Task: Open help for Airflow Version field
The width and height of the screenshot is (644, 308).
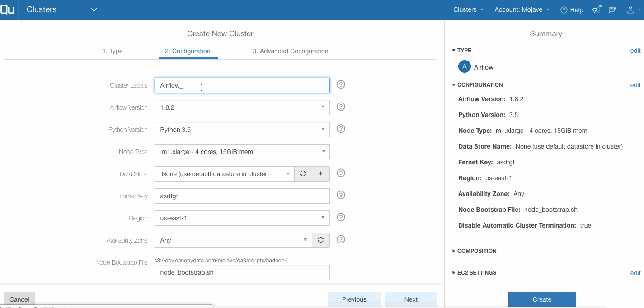Action: pos(341,107)
